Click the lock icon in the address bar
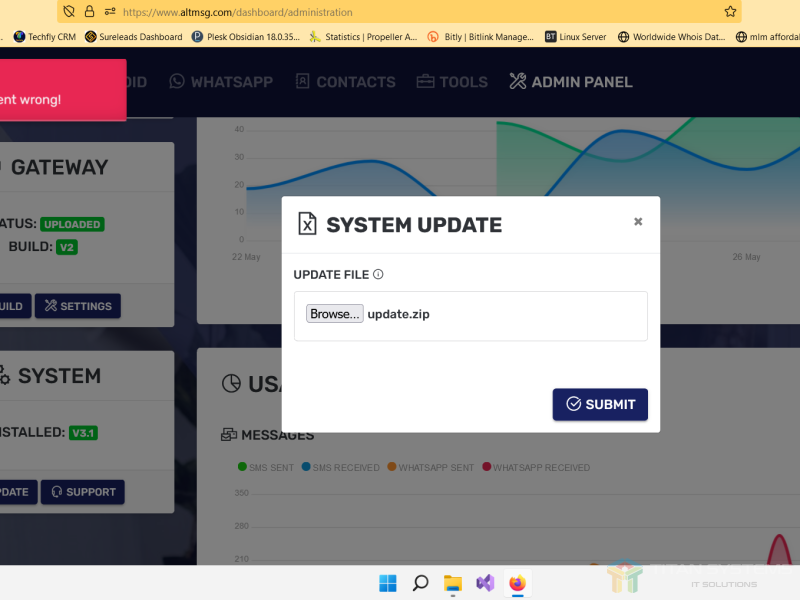Viewport: 800px width, 600px height. [89, 12]
